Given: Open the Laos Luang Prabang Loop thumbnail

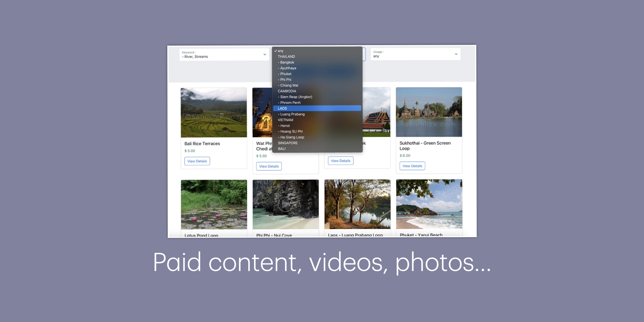Looking at the screenshot, I should [x=357, y=204].
